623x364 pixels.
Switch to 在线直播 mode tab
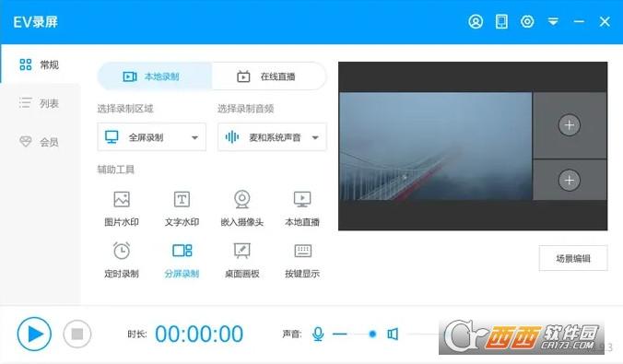[x=269, y=76]
